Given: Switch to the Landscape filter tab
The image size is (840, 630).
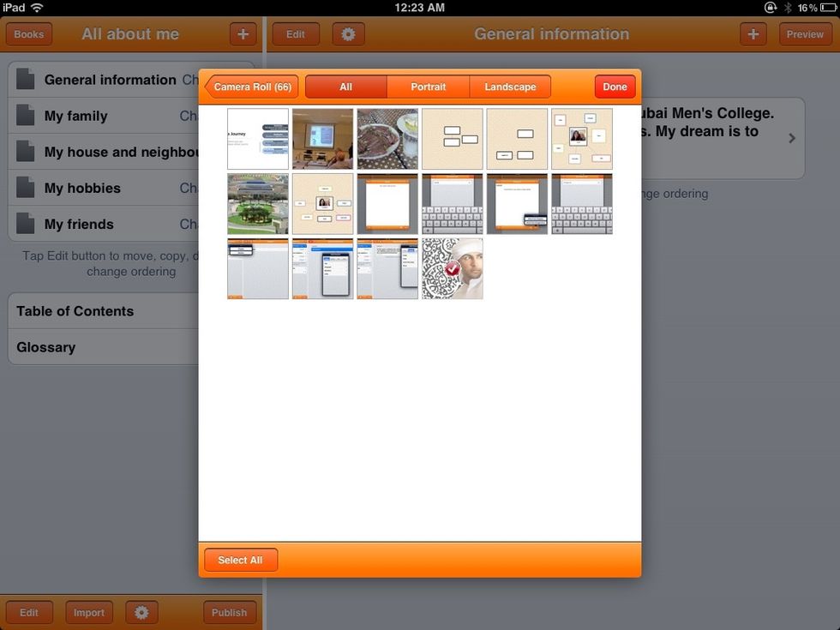Looking at the screenshot, I should coord(510,87).
